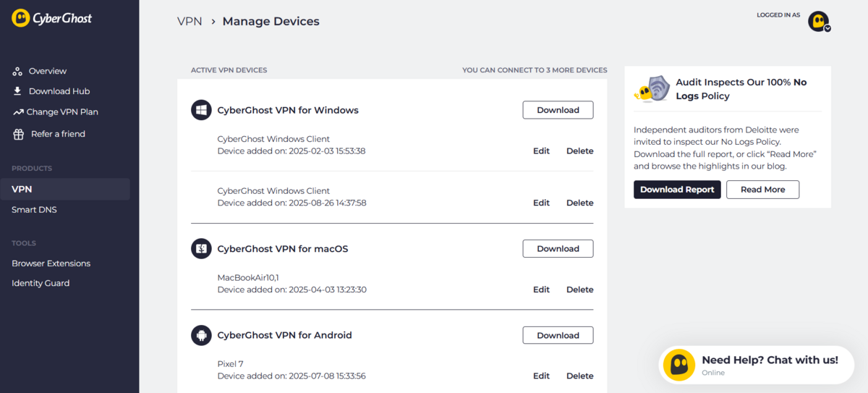
Task: Click the VPN breadcrumb link
Action: pyautogui.click(x=190, y=22)
